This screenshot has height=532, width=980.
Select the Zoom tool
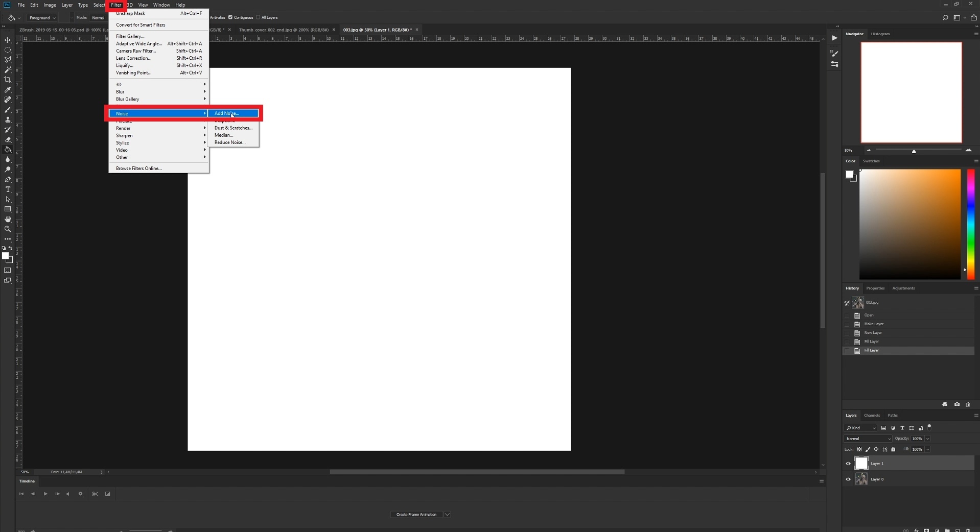coord(8,229)
